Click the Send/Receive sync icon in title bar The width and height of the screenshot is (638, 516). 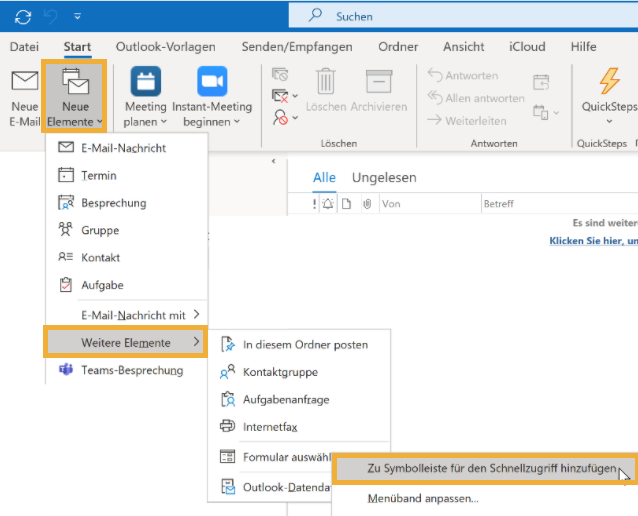click(x=23, y=17)
